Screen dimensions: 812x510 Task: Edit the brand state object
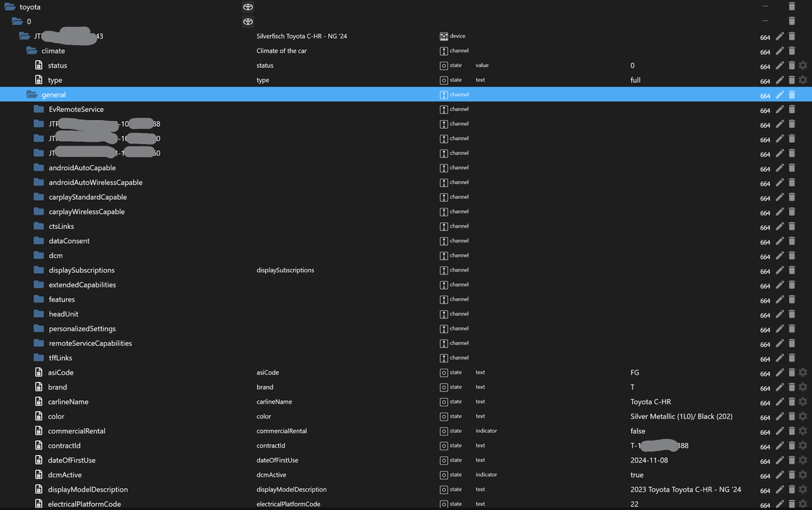pyautogui.click(x=780, y=387)
